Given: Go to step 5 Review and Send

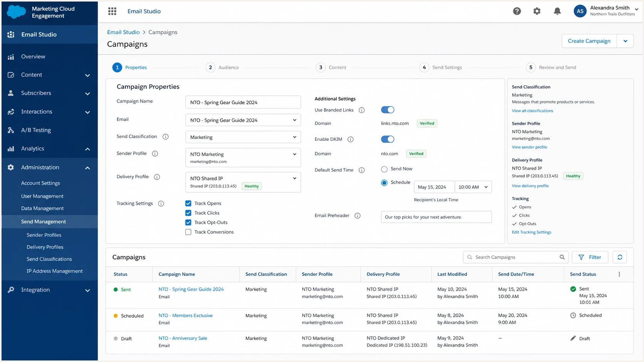Looking at the screenshot, I should click(x=551, y=67).
